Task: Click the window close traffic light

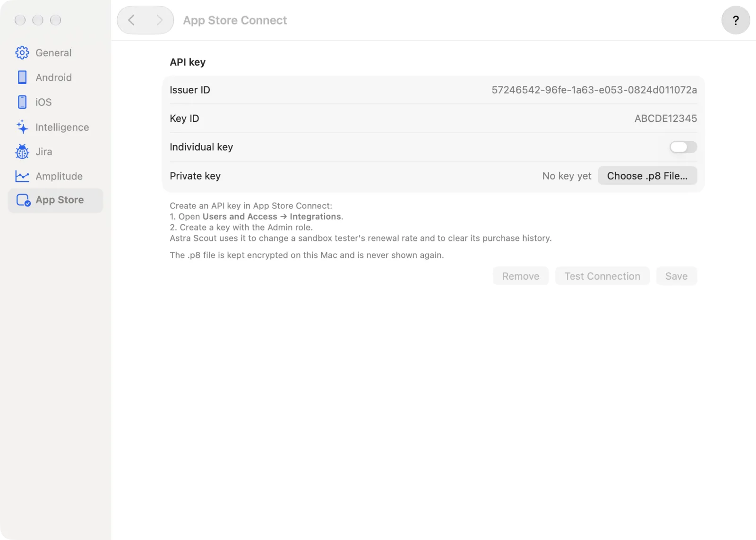Action: (20, 20)
